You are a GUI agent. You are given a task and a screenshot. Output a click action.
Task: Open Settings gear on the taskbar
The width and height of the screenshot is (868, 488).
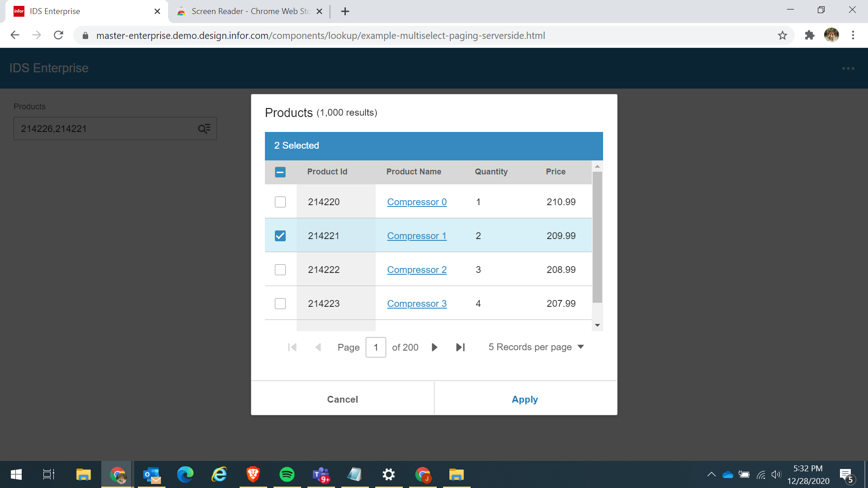pos(389,474)
